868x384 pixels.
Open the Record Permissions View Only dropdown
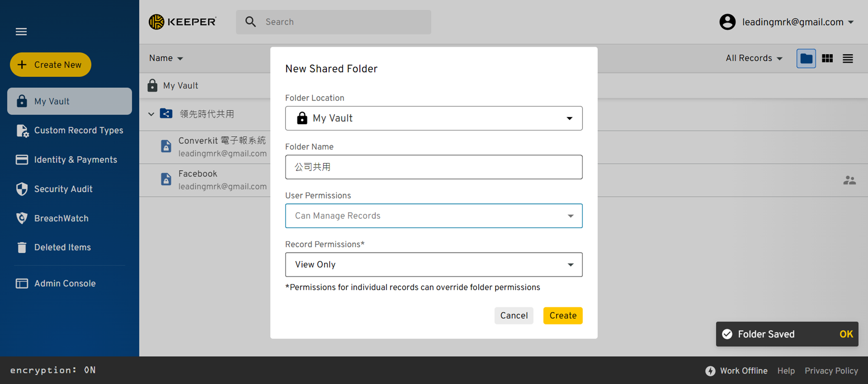(434, 264)
